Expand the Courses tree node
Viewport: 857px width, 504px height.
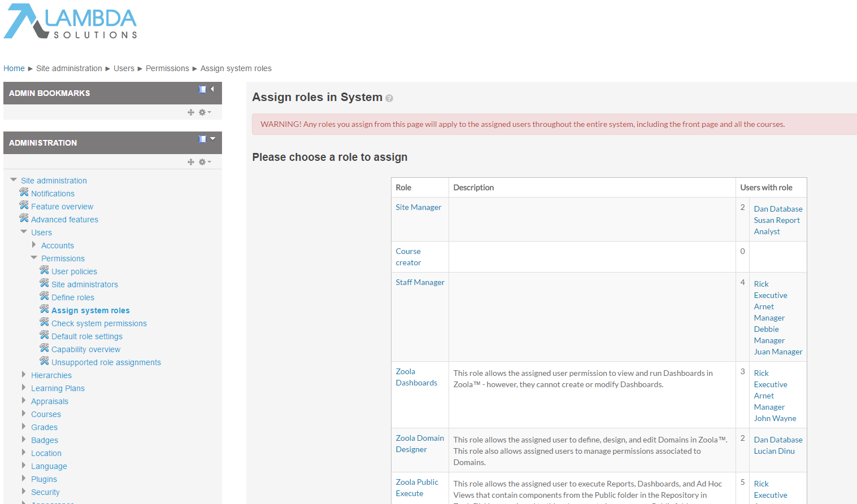coord(24,414)
